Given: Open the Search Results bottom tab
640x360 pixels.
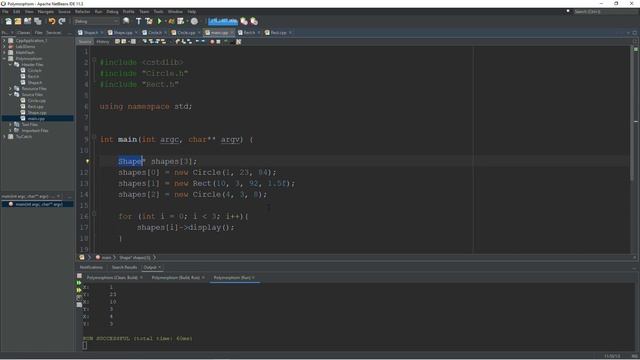Looking at the screenshot, I should click(124, 267).
